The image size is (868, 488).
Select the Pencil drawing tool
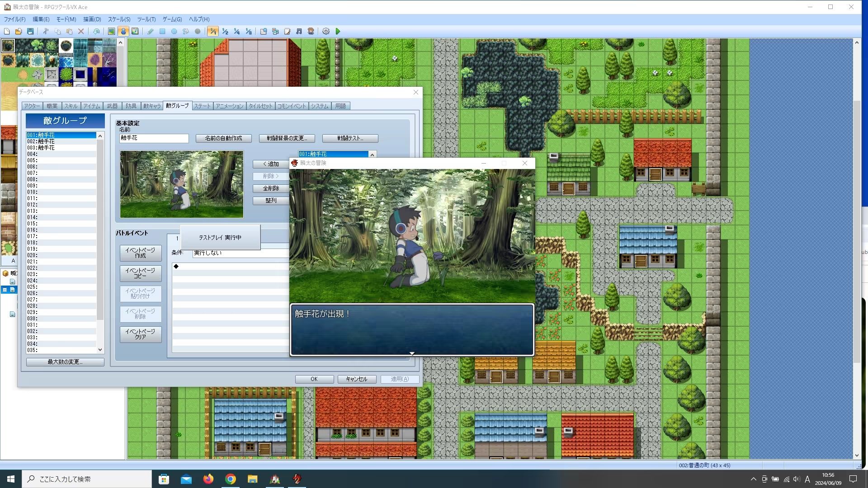151,31
